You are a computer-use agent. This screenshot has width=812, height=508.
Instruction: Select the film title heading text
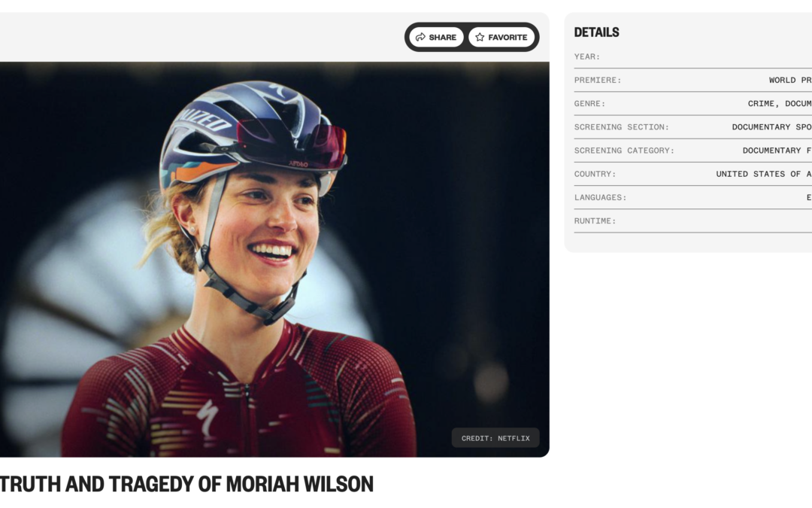pos(186,484)
